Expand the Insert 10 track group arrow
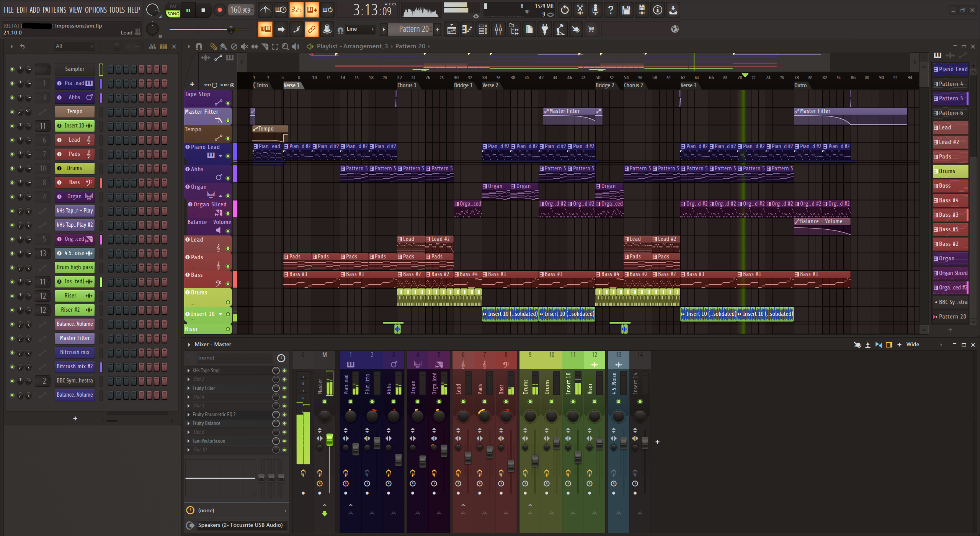The image size is (980, 536). click(220, 314)
